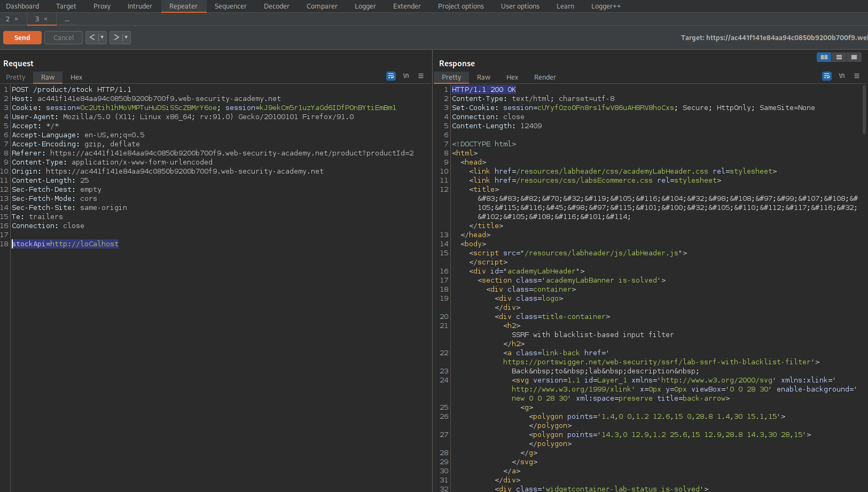Click HTTP/1.1 200 OK status line
The width and height of the screenshot is (868, 492).
pyautogui.click(x=484, y=90)
